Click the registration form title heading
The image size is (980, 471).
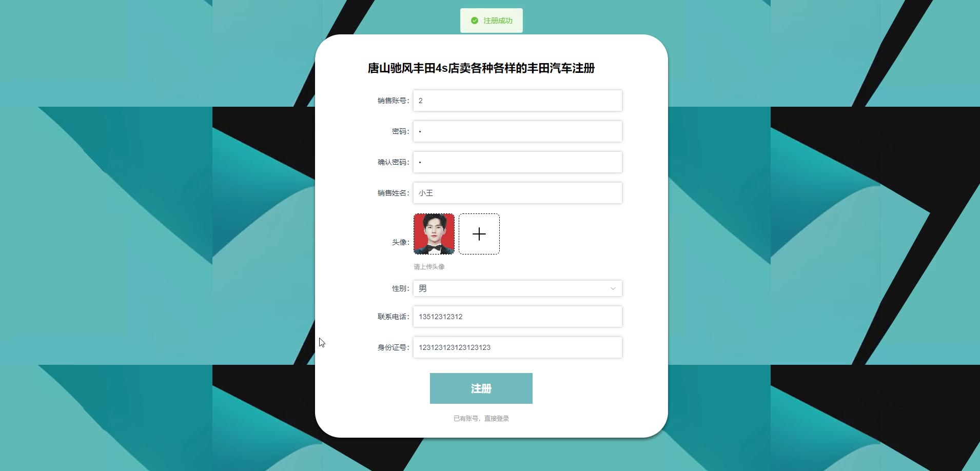(x=481, y=68)
